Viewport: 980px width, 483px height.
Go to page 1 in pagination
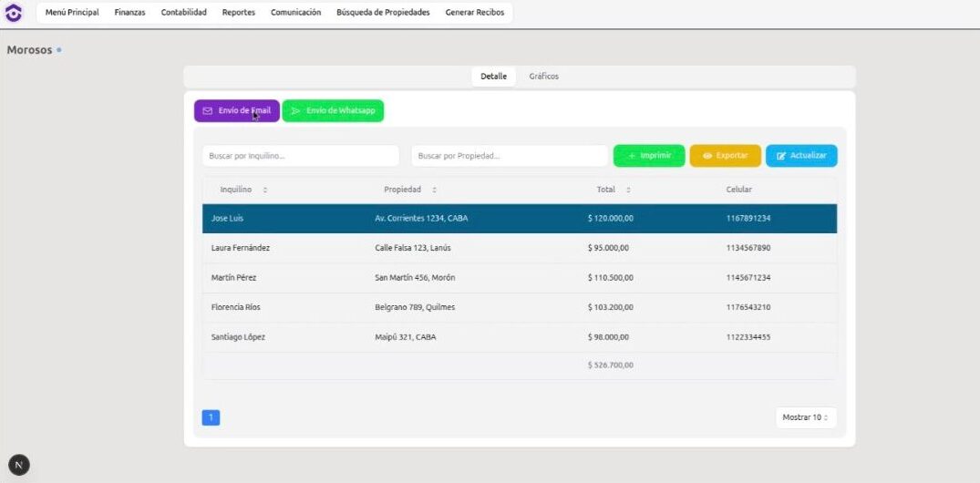tap(211, 417)
